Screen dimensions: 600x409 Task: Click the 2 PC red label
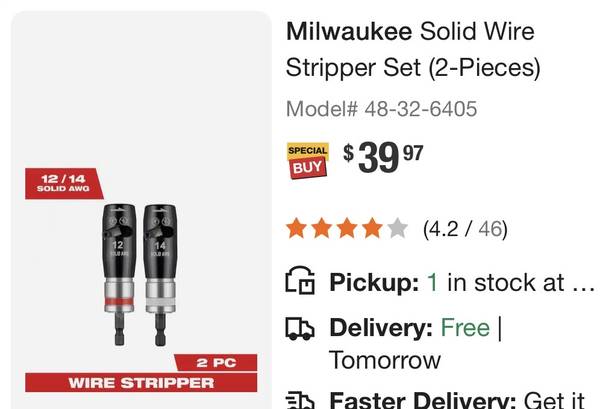(x=216, y=362)
